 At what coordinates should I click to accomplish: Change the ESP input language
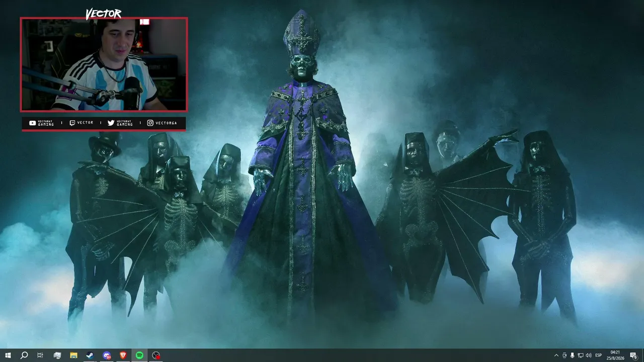point(599,355)
